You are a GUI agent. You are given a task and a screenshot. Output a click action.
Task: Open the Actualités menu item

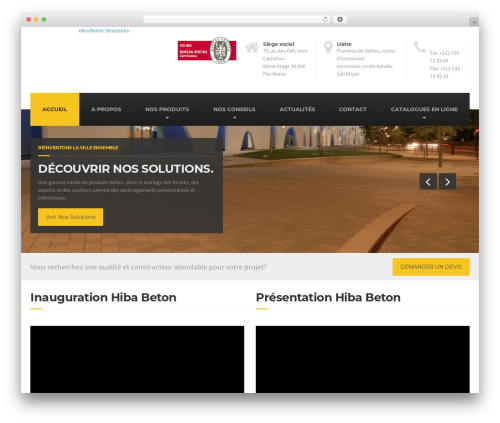pyautogui.click(x=297, y=109)
